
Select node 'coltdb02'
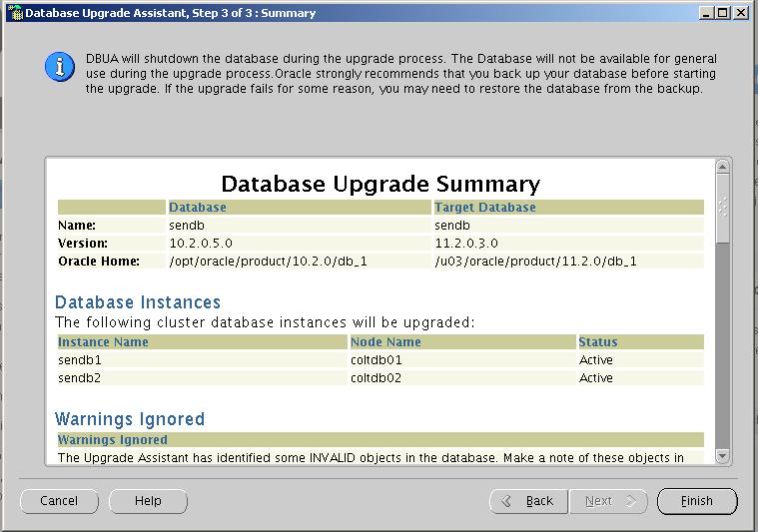click(376, 378)
